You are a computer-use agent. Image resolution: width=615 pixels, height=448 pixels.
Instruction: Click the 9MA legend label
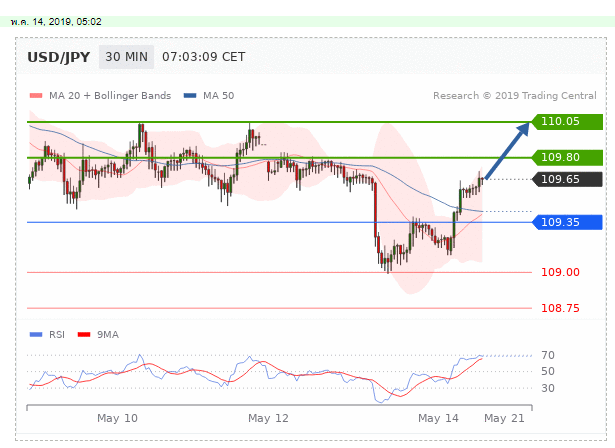point(108,335)
